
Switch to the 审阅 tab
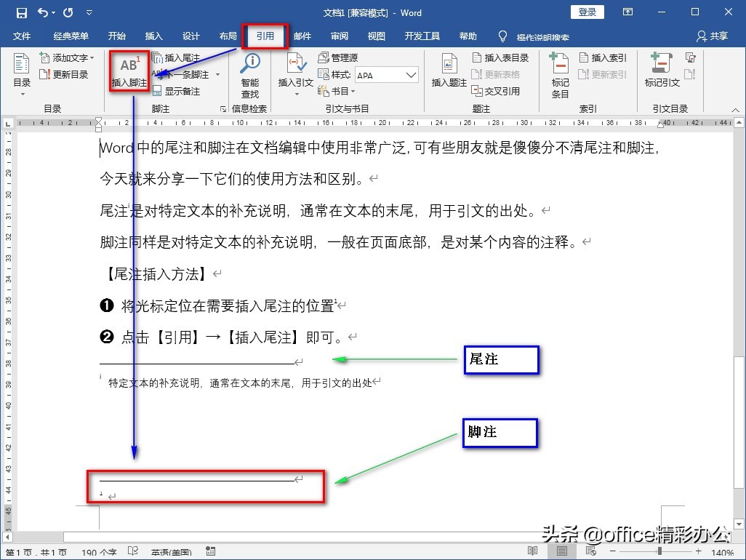(x=340, y=36)
